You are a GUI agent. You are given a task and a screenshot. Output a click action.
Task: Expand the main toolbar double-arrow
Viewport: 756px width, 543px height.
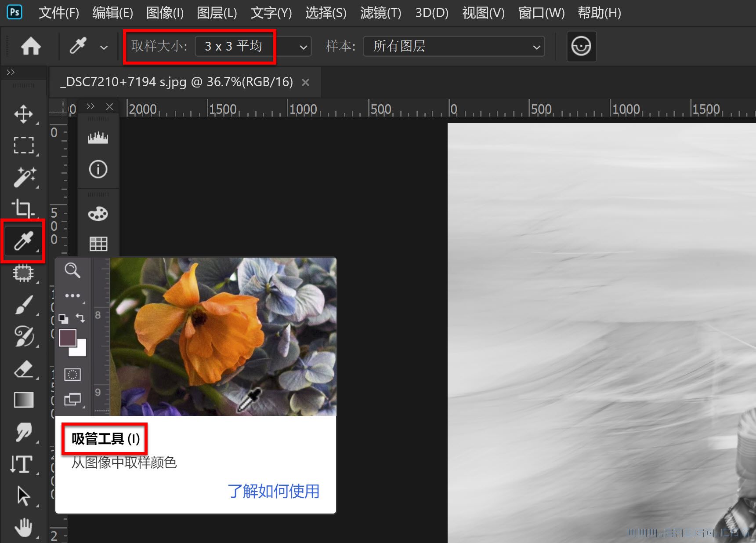[x=11, y=72]
